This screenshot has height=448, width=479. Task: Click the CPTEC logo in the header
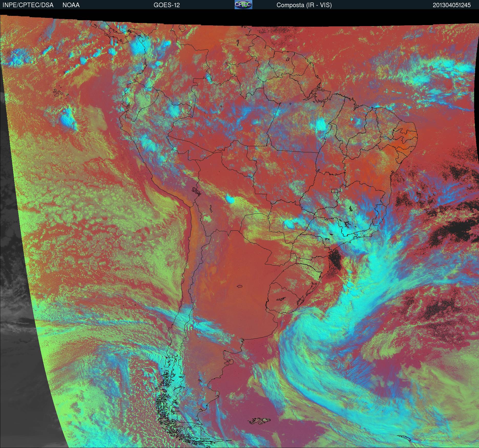[x=243, y=5]
